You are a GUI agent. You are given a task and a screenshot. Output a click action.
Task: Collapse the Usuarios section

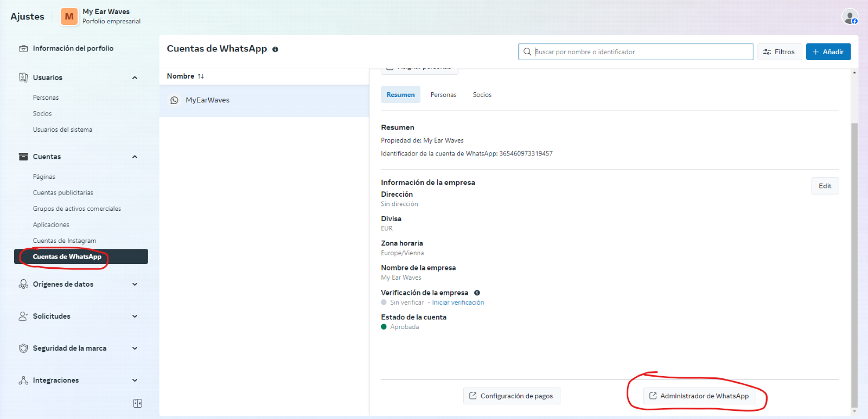[x=135, y=78]
